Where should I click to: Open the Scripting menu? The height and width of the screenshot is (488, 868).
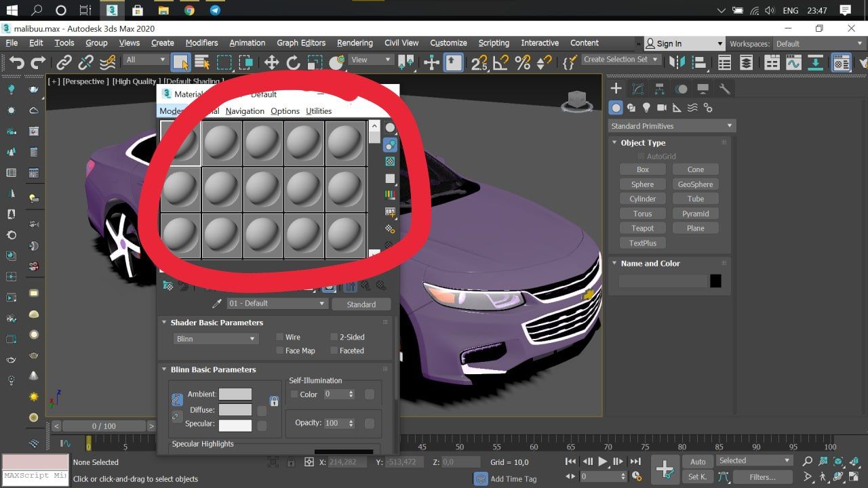click(x=494, y=43)
